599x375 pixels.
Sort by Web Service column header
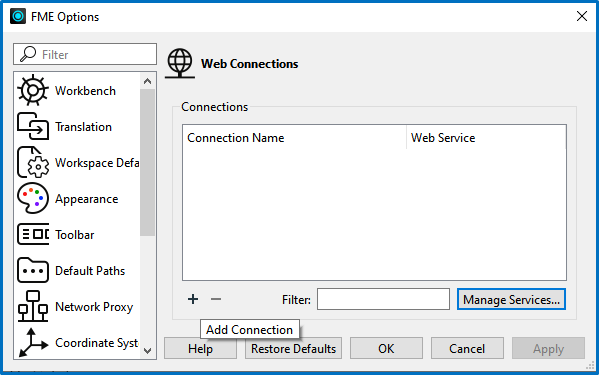[486, 137]
